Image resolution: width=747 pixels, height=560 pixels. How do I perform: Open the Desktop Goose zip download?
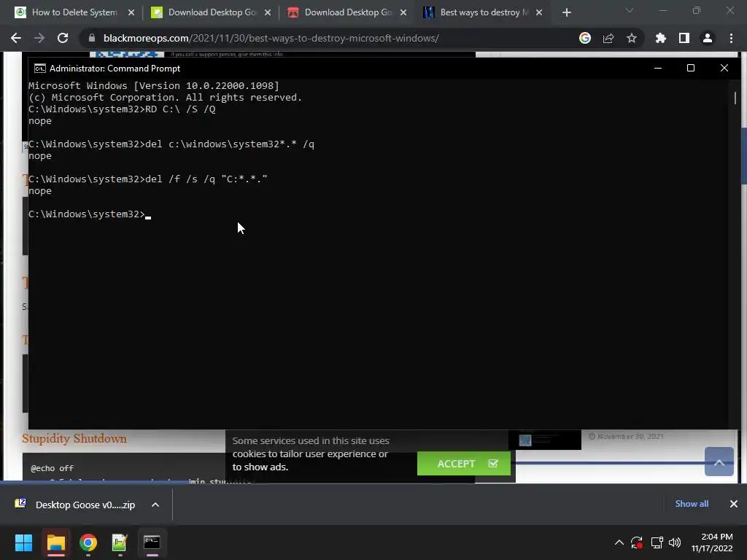click(76, 505)
